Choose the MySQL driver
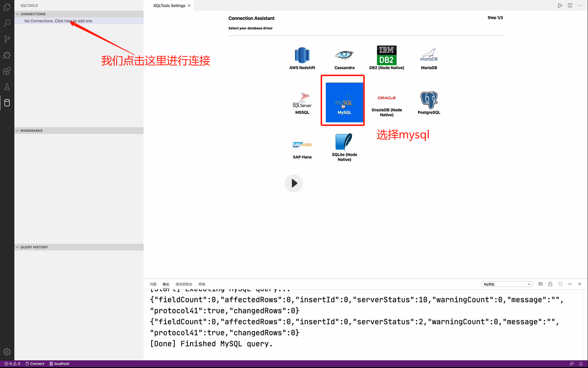Screen dimensions: 588x368 (344, 102)
